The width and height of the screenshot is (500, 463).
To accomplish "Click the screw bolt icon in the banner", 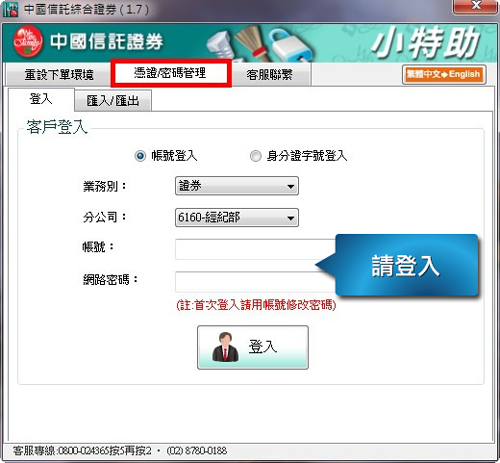I will 221,47.
